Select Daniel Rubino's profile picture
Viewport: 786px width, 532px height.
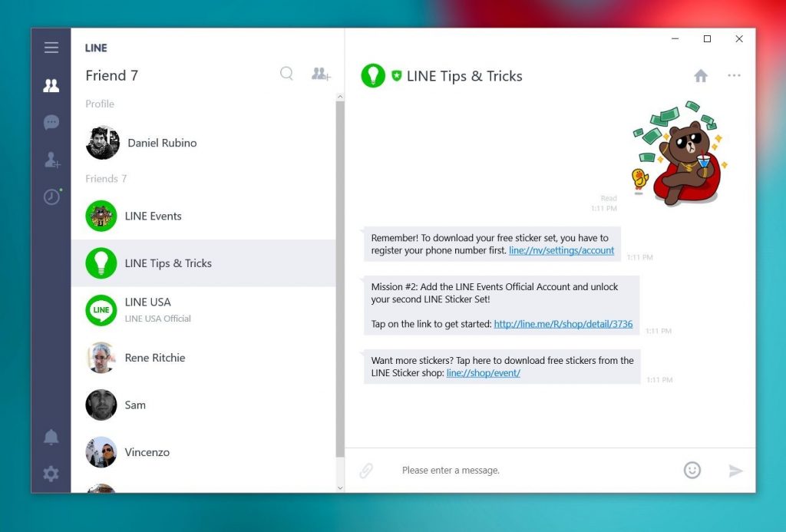pyautogui.click(x=103, y=143)
